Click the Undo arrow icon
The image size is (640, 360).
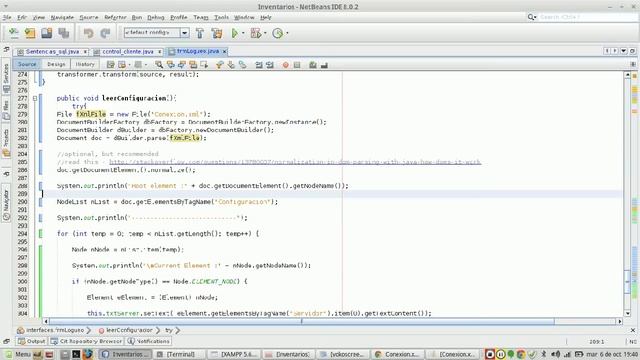point(88,33)
